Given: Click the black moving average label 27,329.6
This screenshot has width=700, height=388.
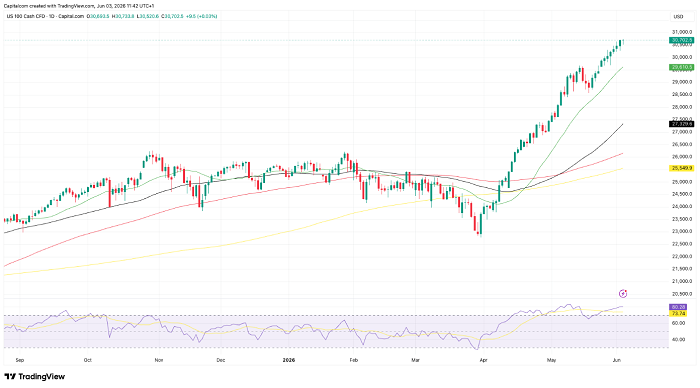Looking at the screenshot, I should coord(681,124).
